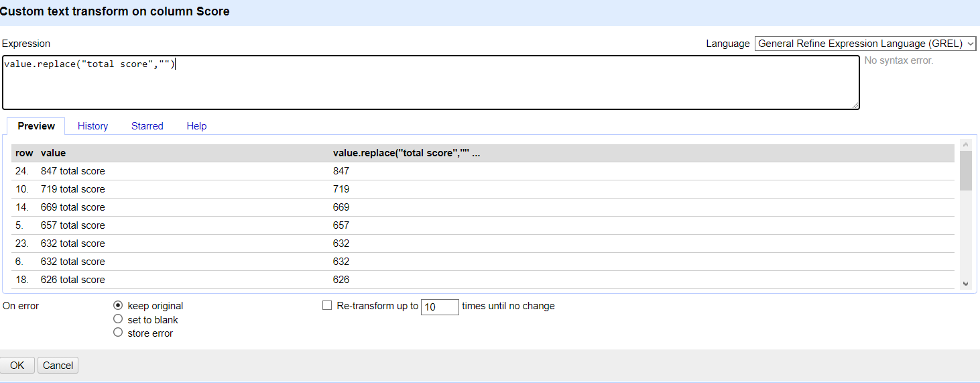Click the expression box resize handle
The image size is (980, 383).
click(x=855, y=105)
